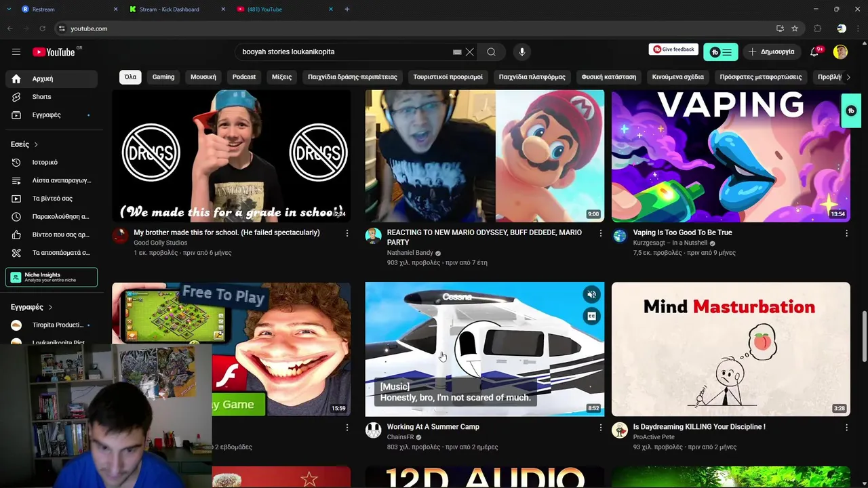This screenshot has width=868, height=488.
Task: Select the 'Κινούμενα σχέδια' filter chip
Action: click(x=678, y=77)
